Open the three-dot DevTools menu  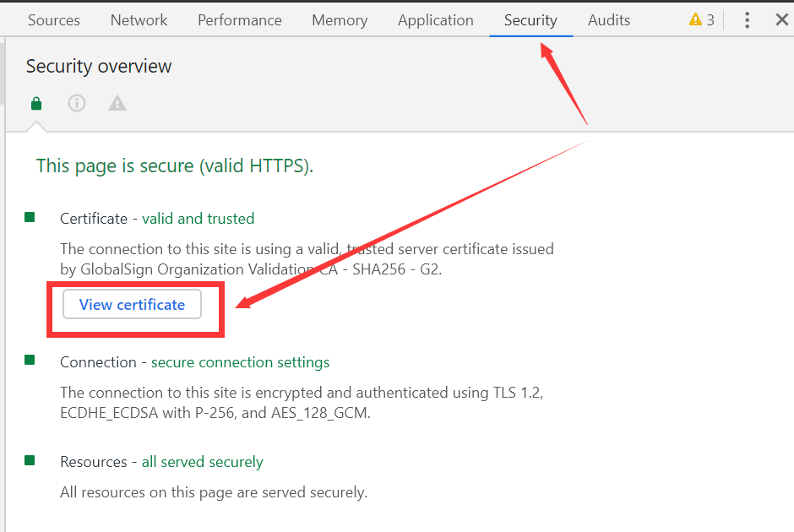pyautogui.click(x=747, y=19)
